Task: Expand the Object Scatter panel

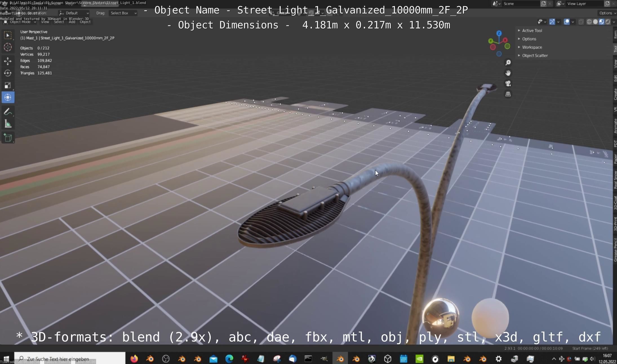Action: [x=534, y=55]
